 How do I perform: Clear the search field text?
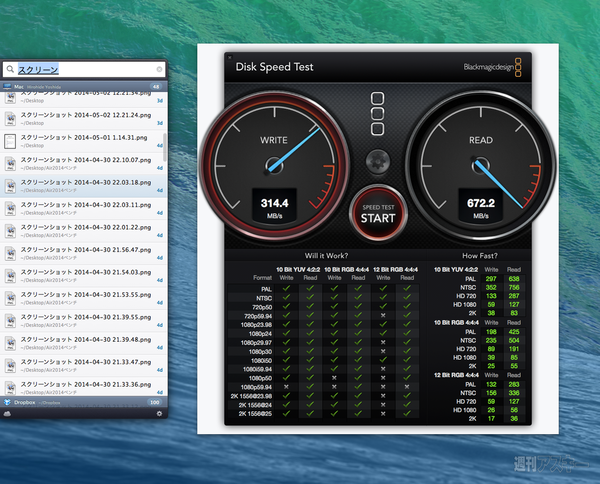point(158,69)
